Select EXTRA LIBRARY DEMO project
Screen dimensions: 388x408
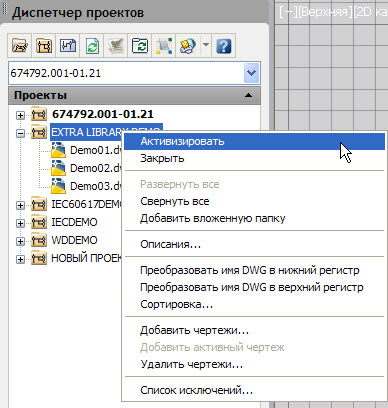87,132
